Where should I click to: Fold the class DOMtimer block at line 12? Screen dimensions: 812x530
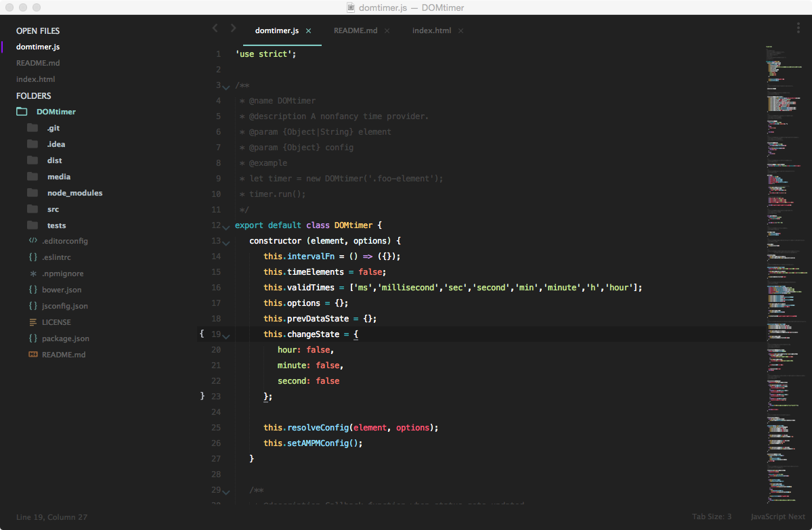[x=226, y=227]
